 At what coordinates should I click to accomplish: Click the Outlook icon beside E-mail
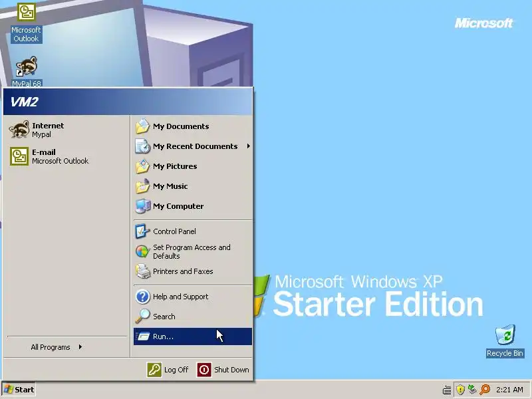[x=19, y=156]
